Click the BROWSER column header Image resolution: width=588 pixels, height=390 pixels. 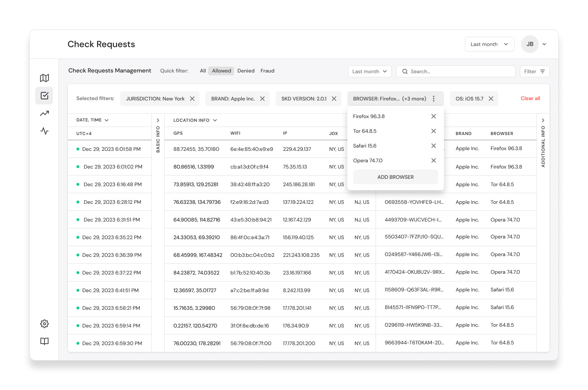coord(502,134)
